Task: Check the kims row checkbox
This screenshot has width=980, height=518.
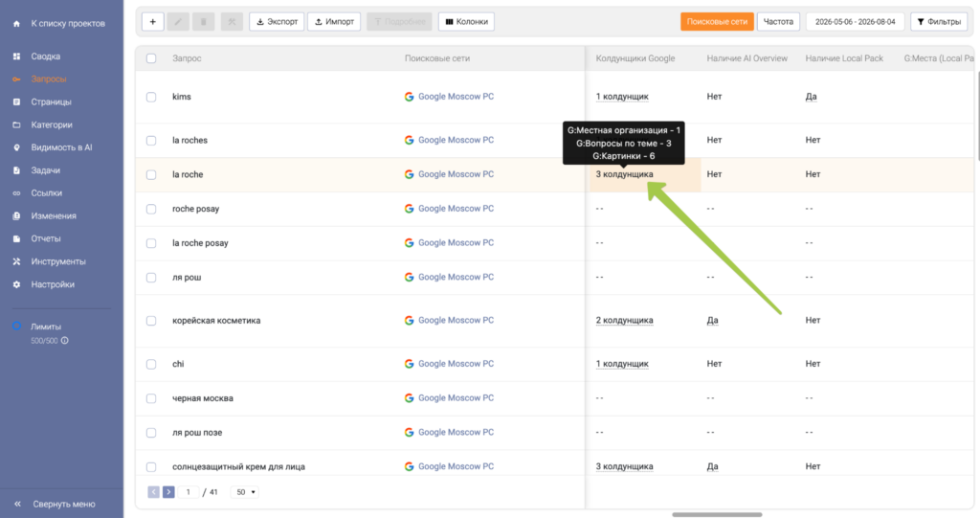Action: coord(151,97)
